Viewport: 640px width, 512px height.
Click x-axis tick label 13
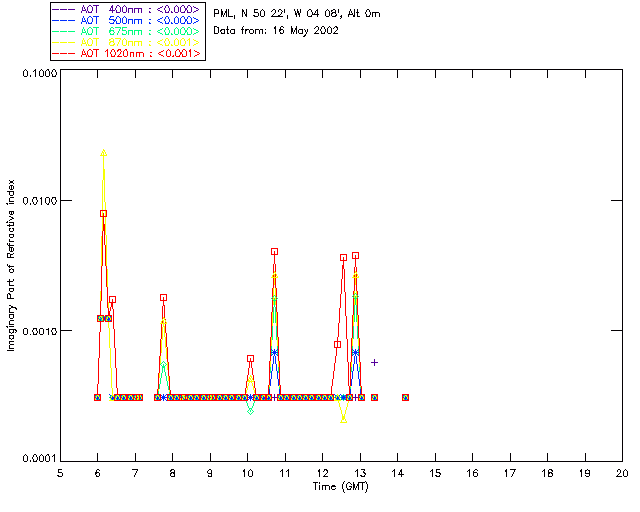coord(360,474)
